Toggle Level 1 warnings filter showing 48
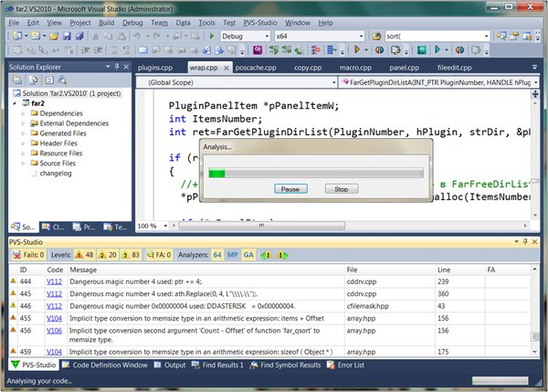 click(84, 255)
